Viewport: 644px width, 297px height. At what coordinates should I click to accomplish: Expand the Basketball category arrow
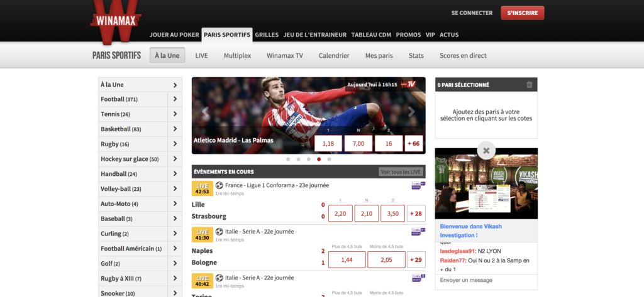coord(175,129)
